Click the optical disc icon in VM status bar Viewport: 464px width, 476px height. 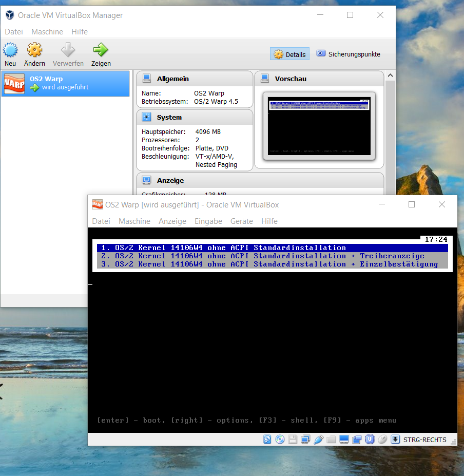[x=280, y=439]
